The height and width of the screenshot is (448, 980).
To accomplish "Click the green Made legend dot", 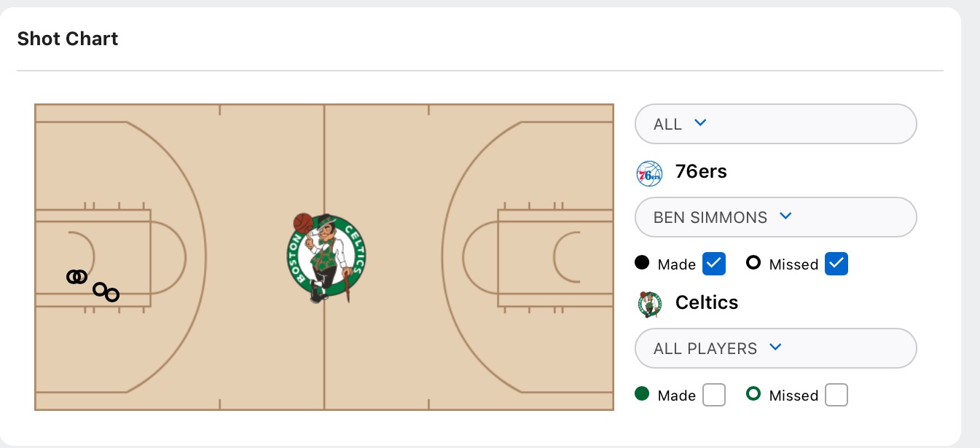I will (x=642, y=394).
